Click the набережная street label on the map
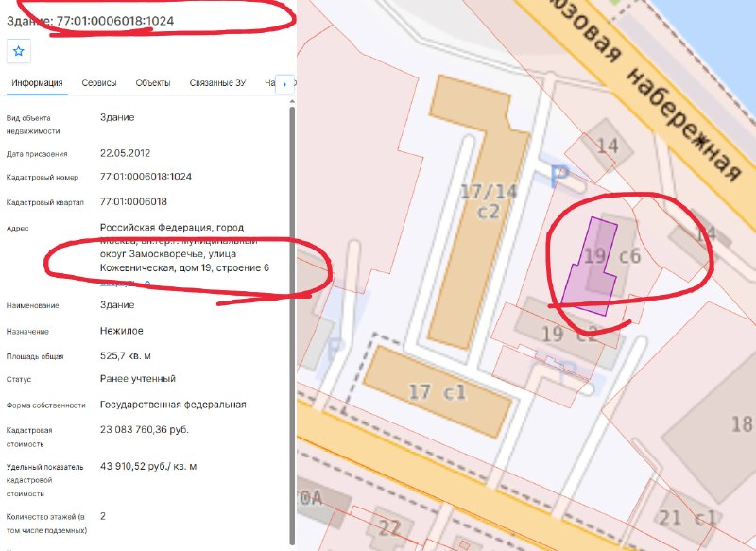Screen dimensions: 756x551 [683, 125]
